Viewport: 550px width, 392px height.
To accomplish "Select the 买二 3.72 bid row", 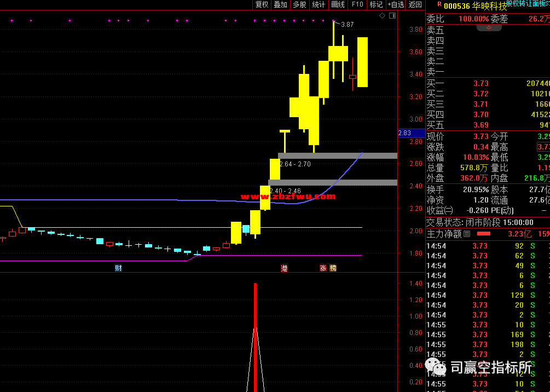I will (488, 94).
